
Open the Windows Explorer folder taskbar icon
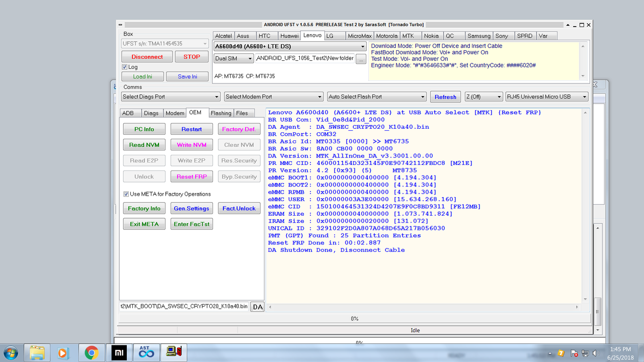click(x=38, y=352)
